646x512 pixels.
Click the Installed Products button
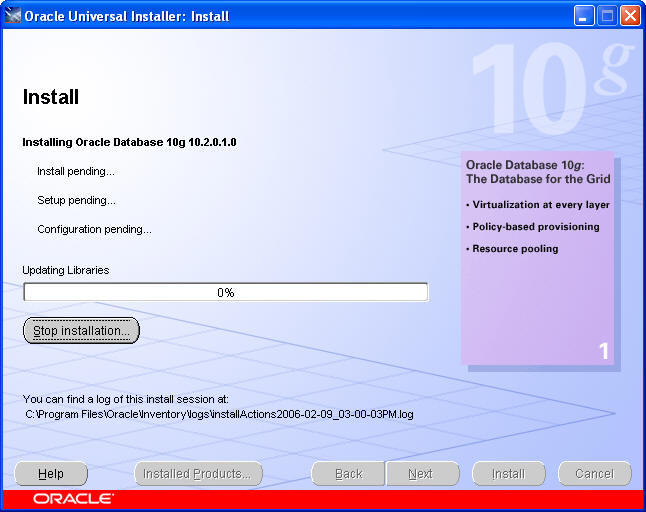pos(198,474)
